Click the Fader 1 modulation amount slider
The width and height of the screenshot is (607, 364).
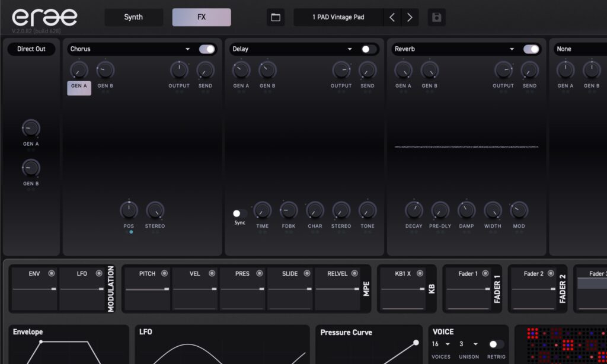(468, 289)
